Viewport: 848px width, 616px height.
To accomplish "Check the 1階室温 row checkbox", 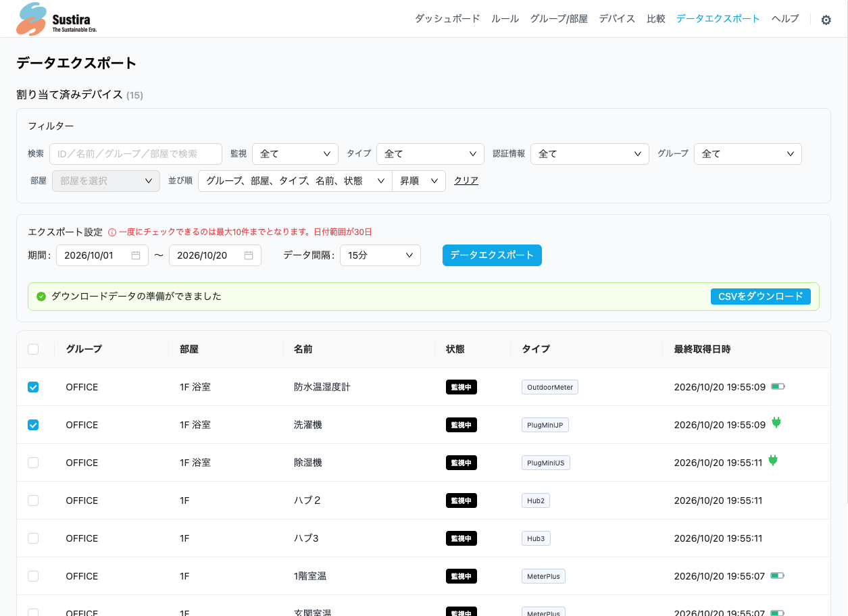I will [x=33, y=576].
